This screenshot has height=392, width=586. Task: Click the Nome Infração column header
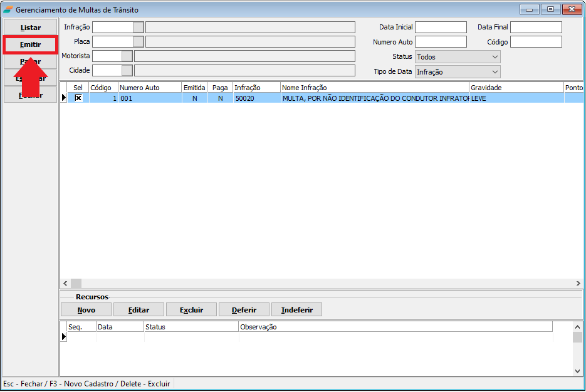(374, 88)
